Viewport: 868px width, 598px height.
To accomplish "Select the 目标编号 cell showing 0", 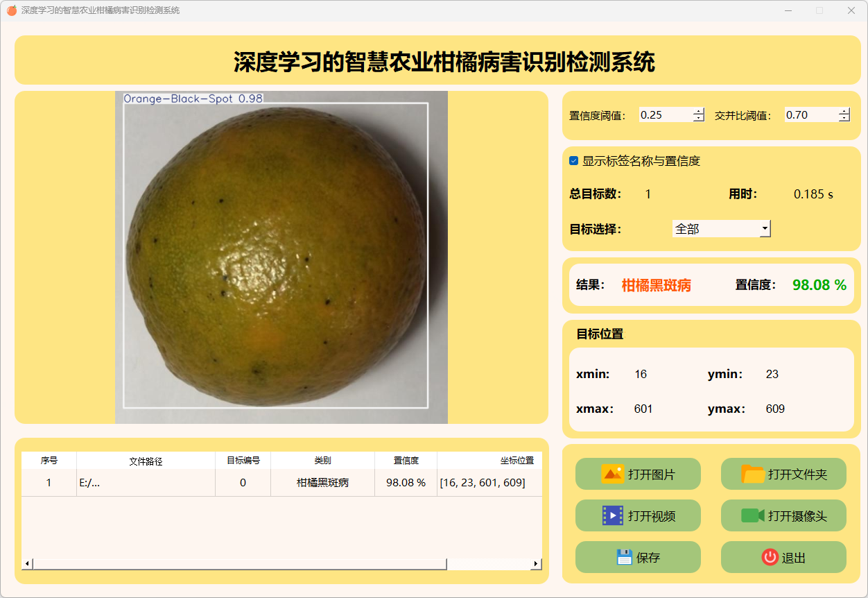I will (243, 483).
